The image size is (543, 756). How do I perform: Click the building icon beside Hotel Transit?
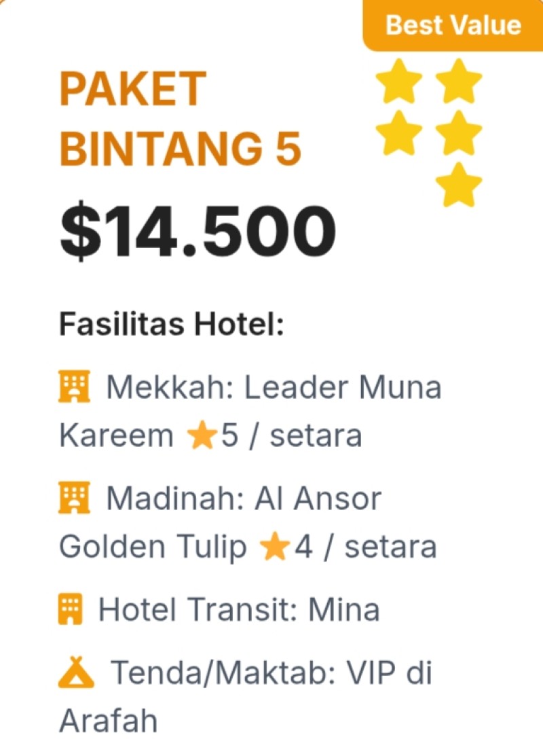click(x=71, y=610)
